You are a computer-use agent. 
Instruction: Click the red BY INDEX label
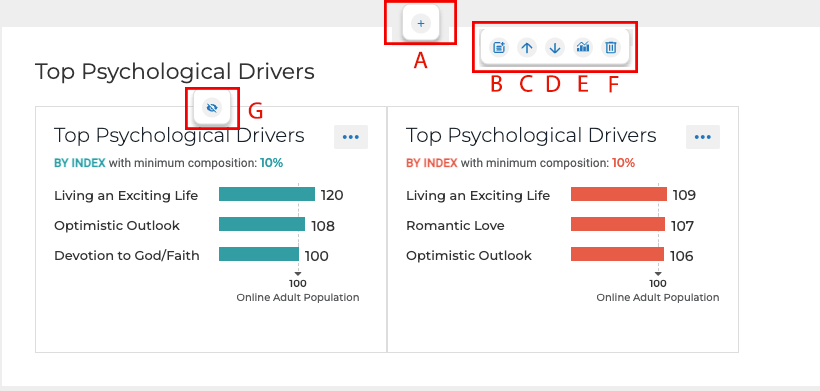pos(431,163)
